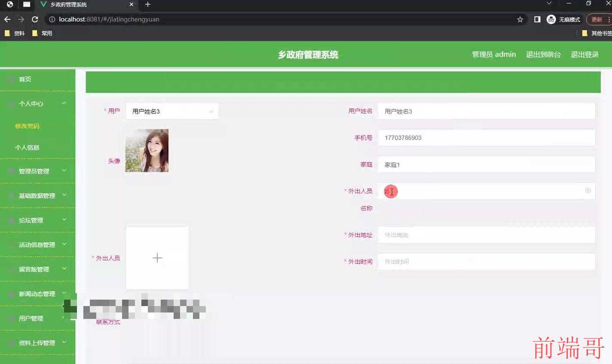Click the 外出地址 input field

(x=487, y=235)
